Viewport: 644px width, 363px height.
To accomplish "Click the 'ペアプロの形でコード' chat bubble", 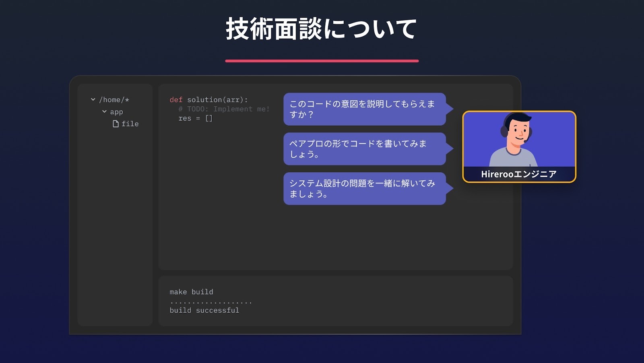I will [x=364, y=149].
